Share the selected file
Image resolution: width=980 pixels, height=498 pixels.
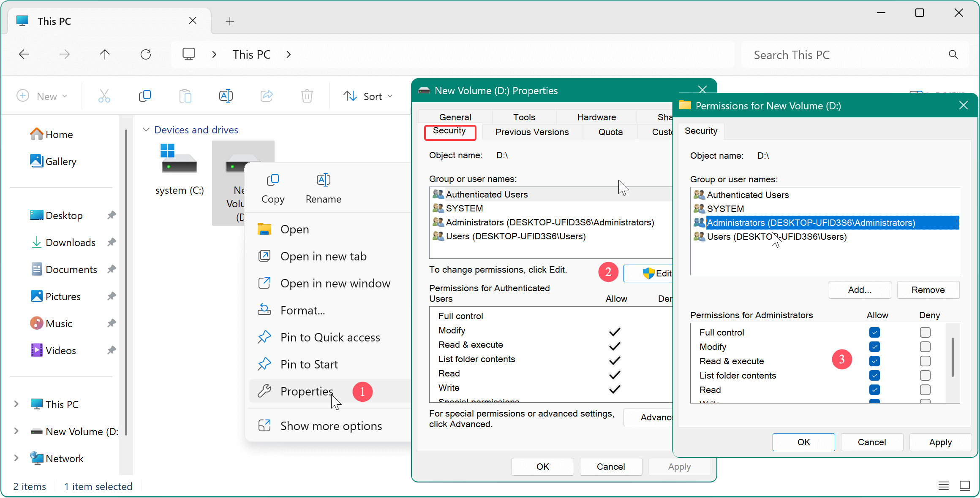pyautogui.click(x=266, y=96)
